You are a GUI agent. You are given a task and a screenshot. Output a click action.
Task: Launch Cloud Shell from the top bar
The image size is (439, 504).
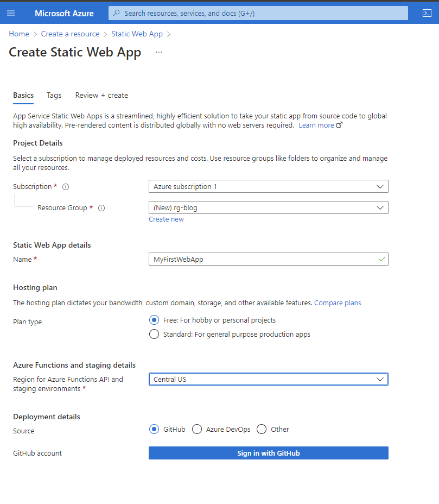pyautogui.click(x=427, y=13)
